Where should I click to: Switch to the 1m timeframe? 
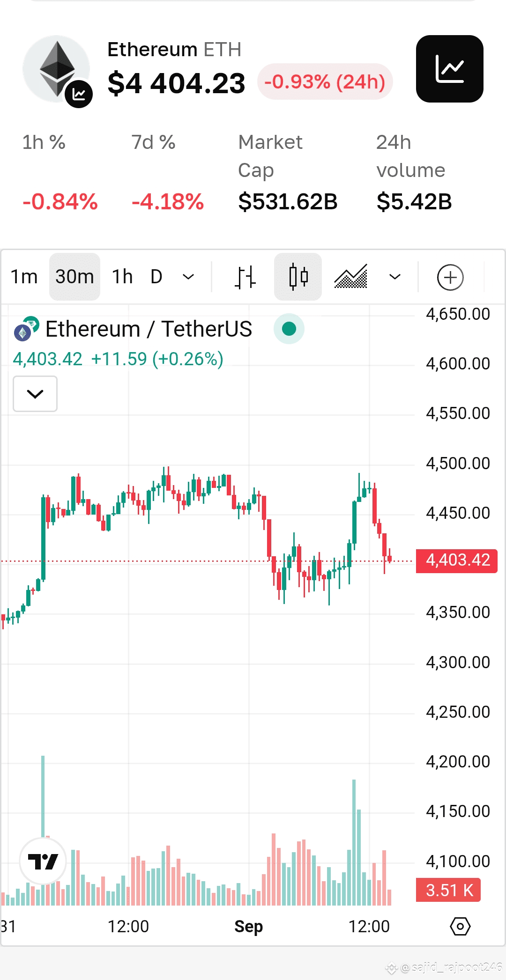click(x=24, y=277)
